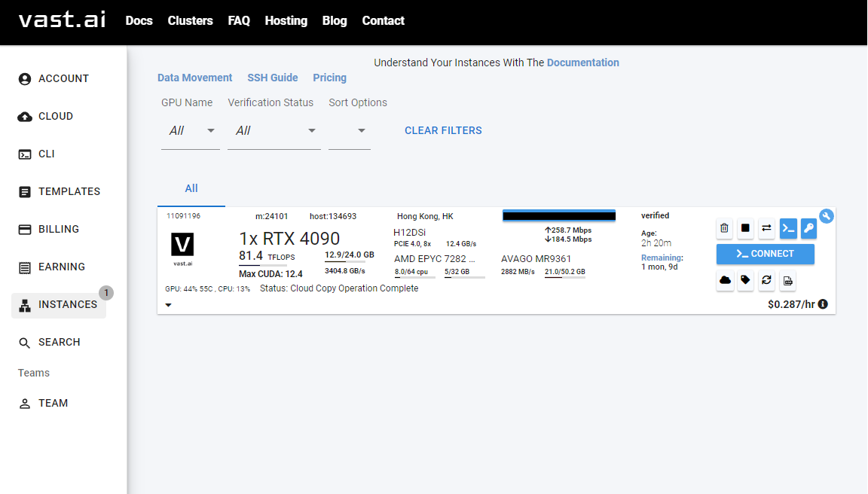Stop the instance with the square icon
Viewport: 868px width, 494px height.
coord(745,228)
